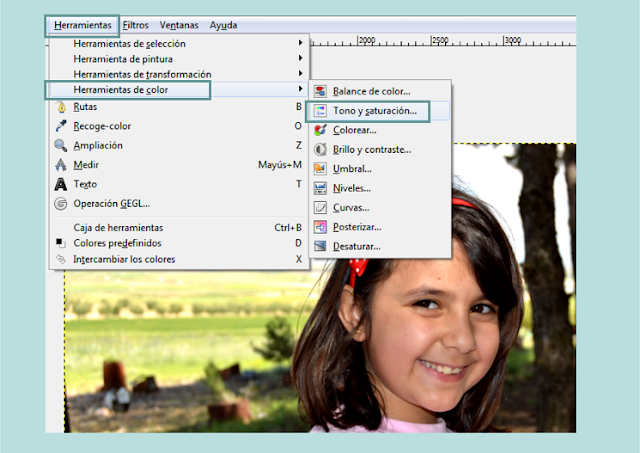Image resolution: width=640 pixels, height=453 pixels.
Task: Expand Herramienta de pintura submenu arrow
Action: point(300,58)
